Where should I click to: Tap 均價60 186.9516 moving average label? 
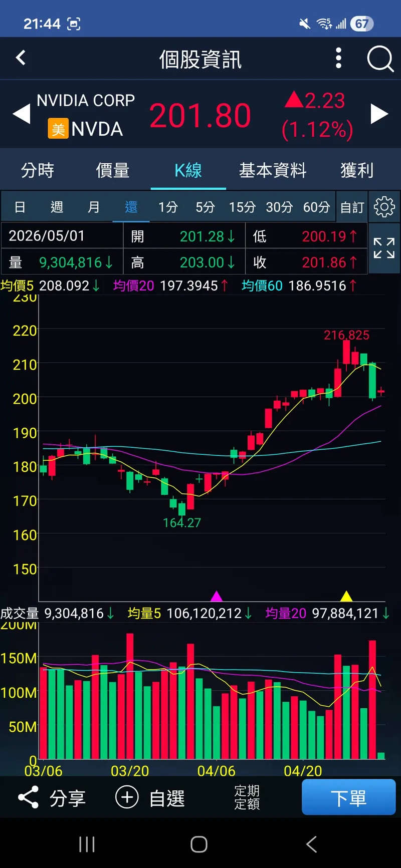299,286
